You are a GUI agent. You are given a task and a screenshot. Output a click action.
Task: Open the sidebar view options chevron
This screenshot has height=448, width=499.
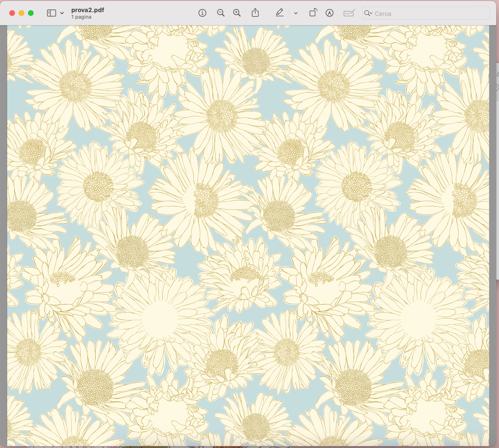(62, 13)
